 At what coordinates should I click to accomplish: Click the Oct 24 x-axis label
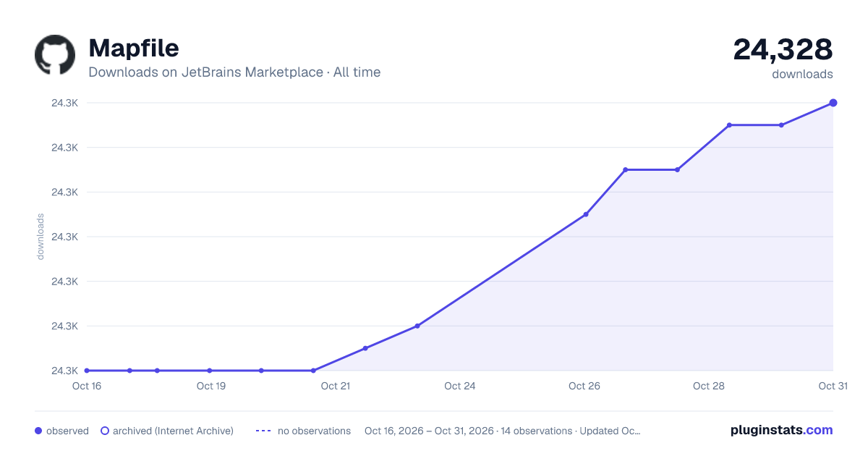coord(460,386)
